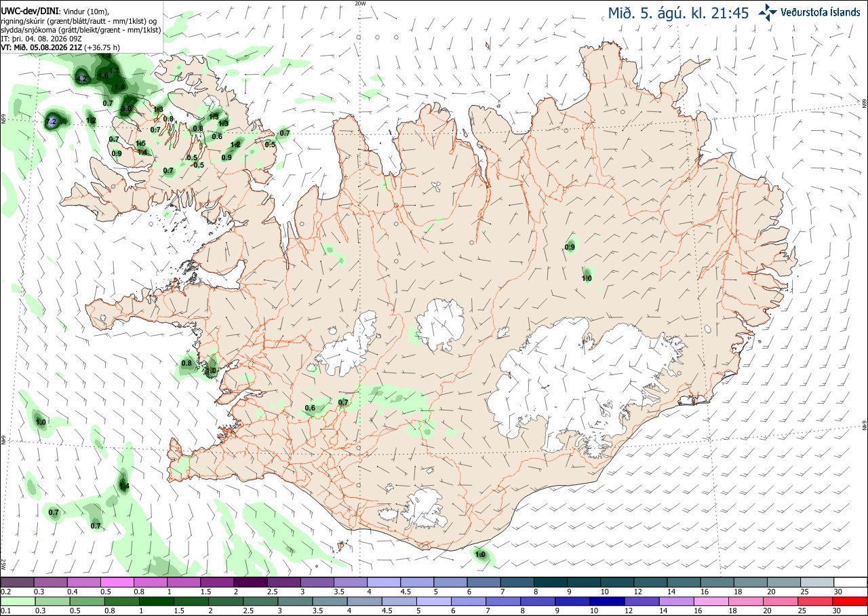Viewport: 868px width, 616px height.
Task: Click the 4.2 precipitation marker near top left
Action: [x=82, y=79]
